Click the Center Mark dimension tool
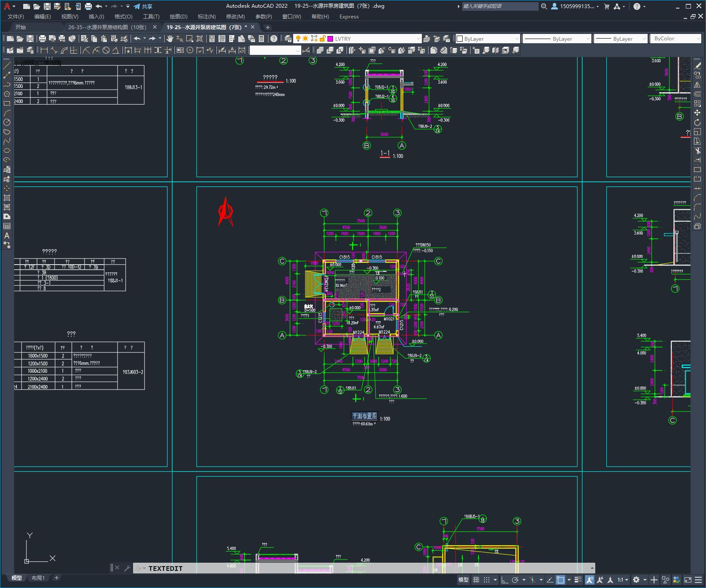Screen dimensions: 706x588 click(x=190, y=50)
